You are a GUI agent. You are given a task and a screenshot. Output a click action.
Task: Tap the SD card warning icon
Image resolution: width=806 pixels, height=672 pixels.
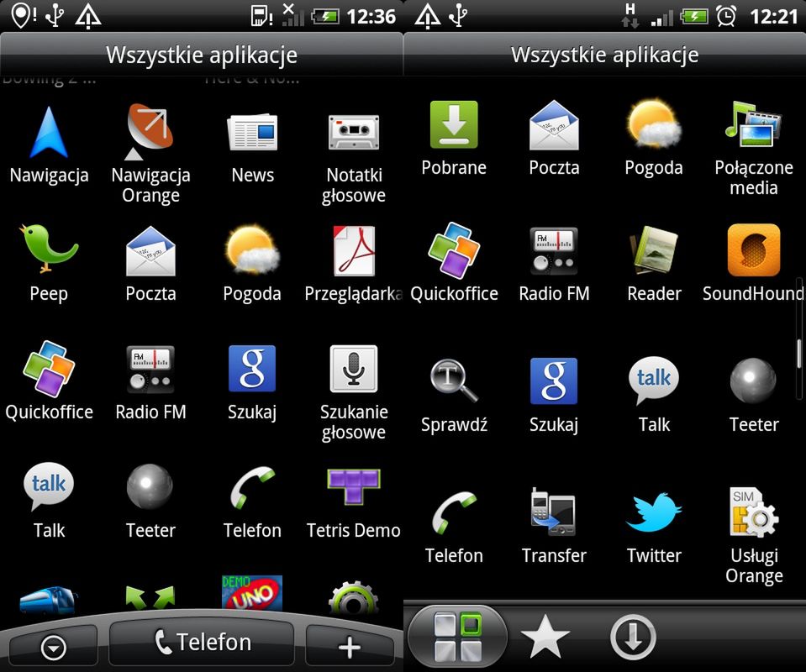[x=261, y=16]
